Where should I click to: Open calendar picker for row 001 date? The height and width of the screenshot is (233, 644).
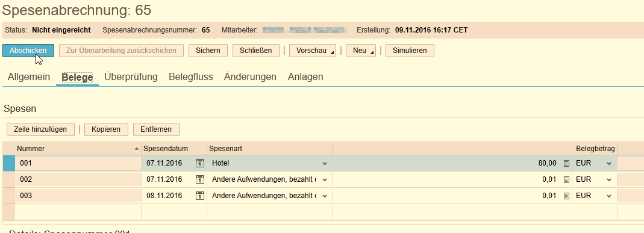click(x=199, y=163)
